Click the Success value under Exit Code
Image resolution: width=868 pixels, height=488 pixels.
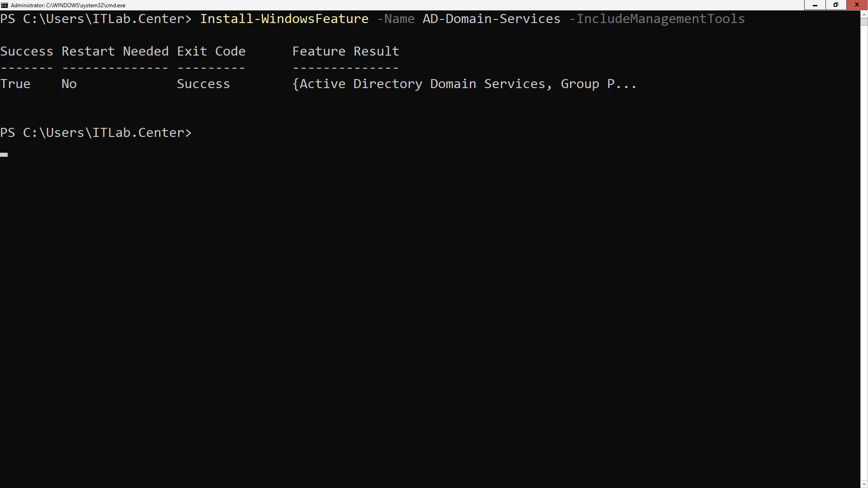tap(203, 84)
